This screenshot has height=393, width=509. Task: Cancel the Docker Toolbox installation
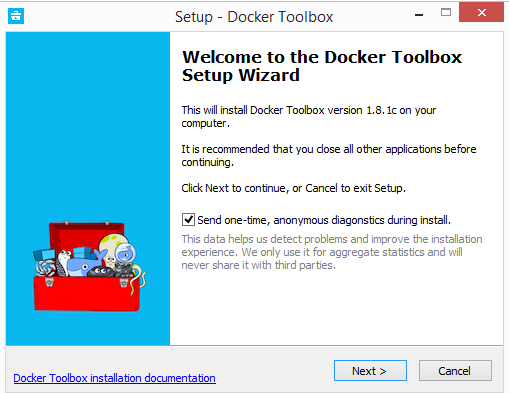click(x=455, y=370)
